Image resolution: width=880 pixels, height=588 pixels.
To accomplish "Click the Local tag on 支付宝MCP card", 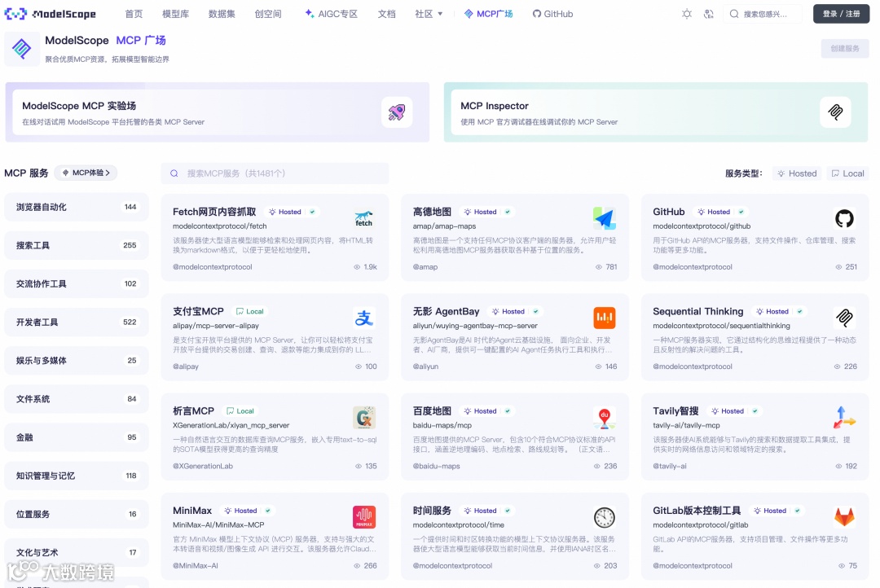I will point(250,311).
